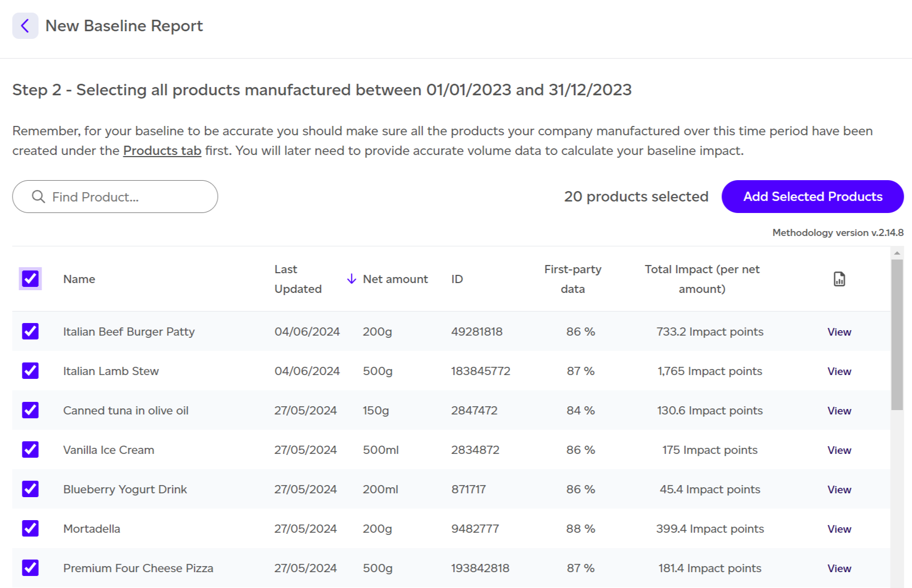Sort by ID column header
The height and width of the screenshot is (588, 912).
457,279
